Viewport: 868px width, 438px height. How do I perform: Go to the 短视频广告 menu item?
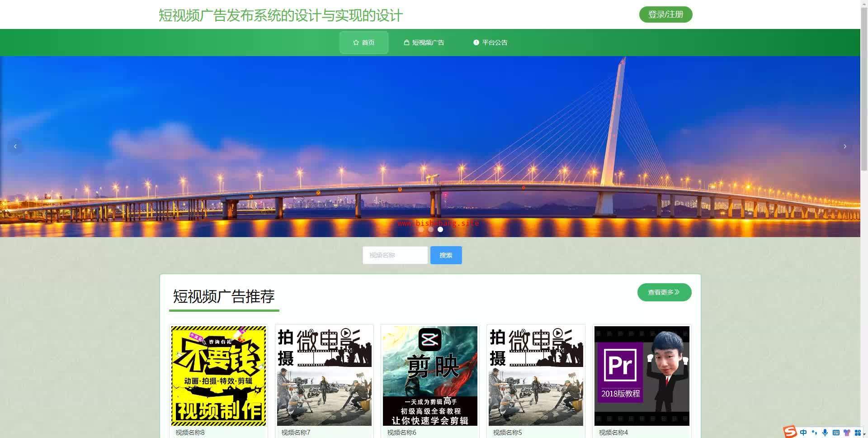pyautogui.click(x=424, y=43)
